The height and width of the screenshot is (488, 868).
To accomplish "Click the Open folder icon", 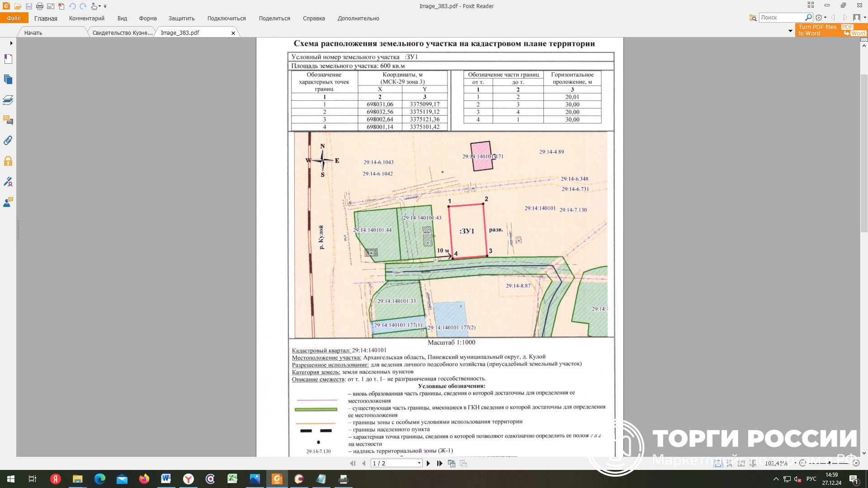I will click(x=18, y=6).
